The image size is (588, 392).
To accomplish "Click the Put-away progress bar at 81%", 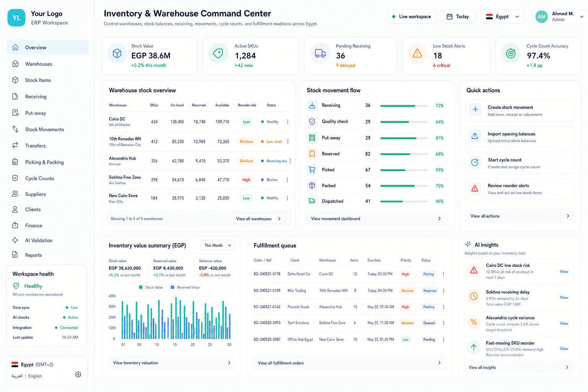I will [404, 138].
